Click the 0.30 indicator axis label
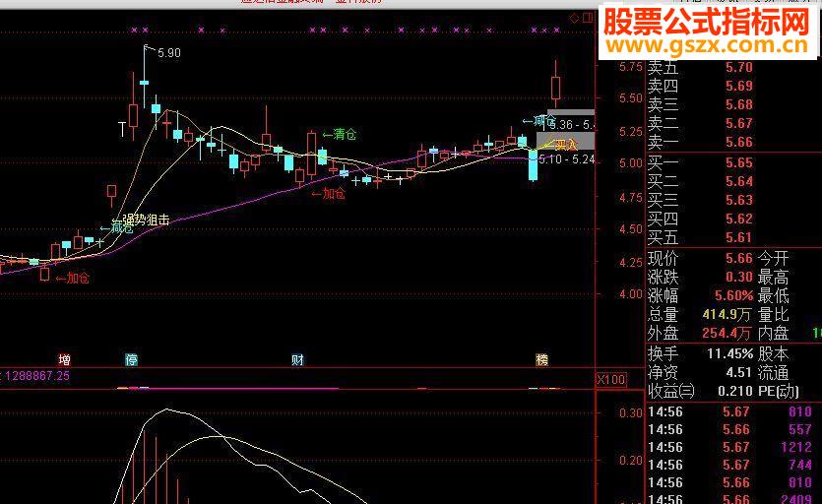Screen dimensions: 822x504 pyautogui.click(x=631, y=413)
